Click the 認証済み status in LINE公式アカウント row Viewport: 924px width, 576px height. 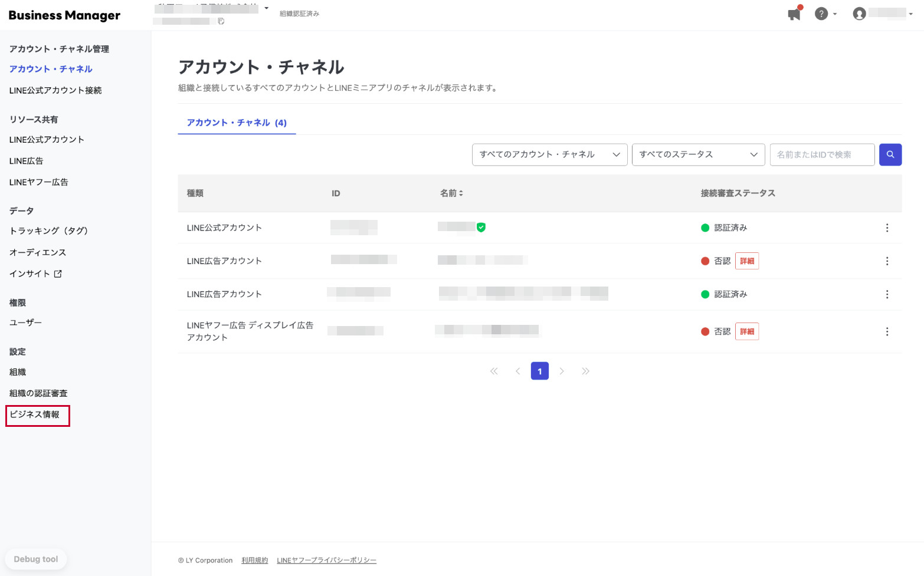click(730, 228)
